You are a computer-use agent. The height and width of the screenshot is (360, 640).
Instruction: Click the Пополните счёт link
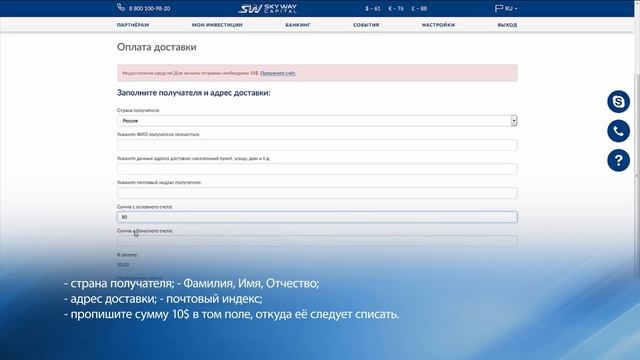(x=278, y=73)
